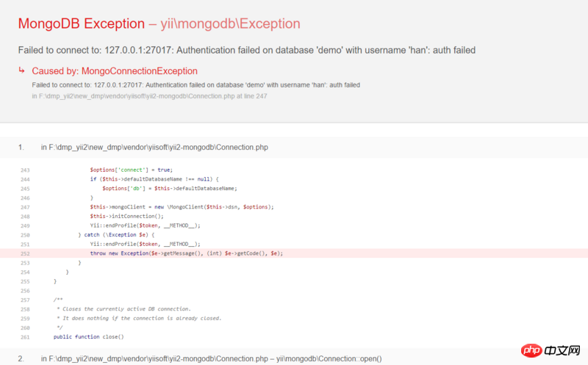Click comment line 258 'Closes the currently active DB connection'
This screenshot has height=365, width=588.
click(x=123, y=309)
